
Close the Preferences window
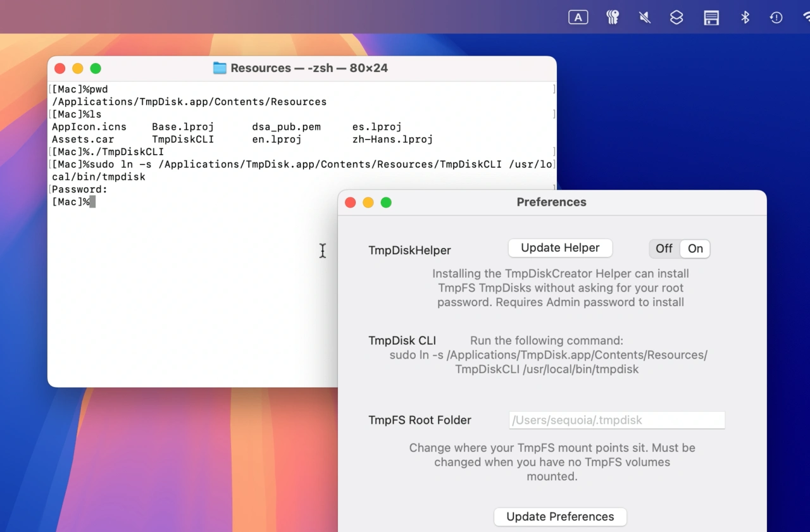click(350, 202)
